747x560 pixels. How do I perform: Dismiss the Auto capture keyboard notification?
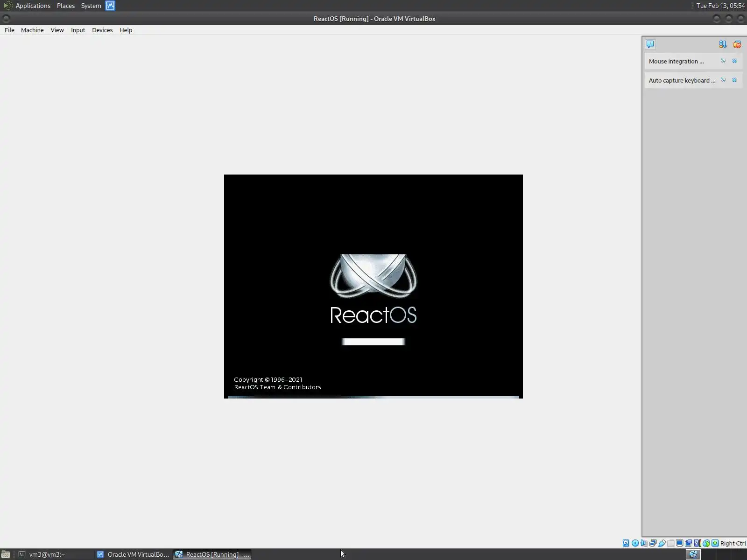(x=734, y=80)
